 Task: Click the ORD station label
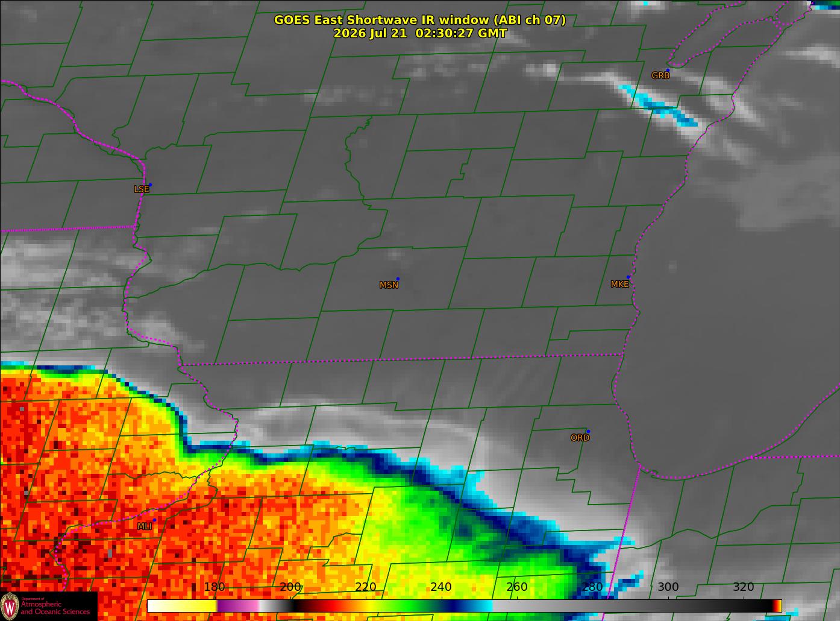pyautogui.click(x=580, y=438)
